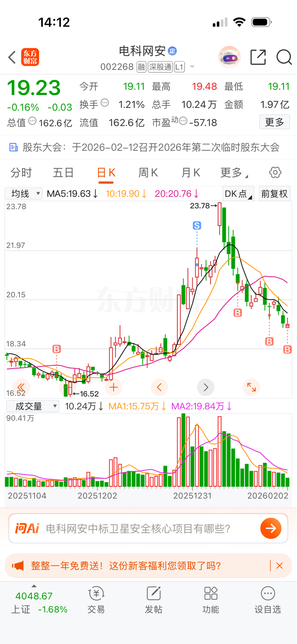This screenshot has width=297, height=644.
Task: Open chart settings gear icon
Action: pos(275,173)
